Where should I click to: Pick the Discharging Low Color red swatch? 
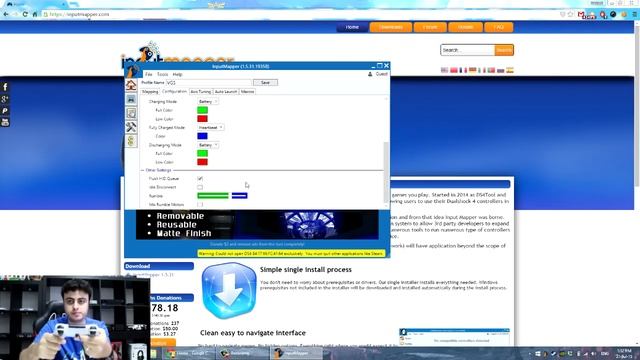tap(202, 162)
